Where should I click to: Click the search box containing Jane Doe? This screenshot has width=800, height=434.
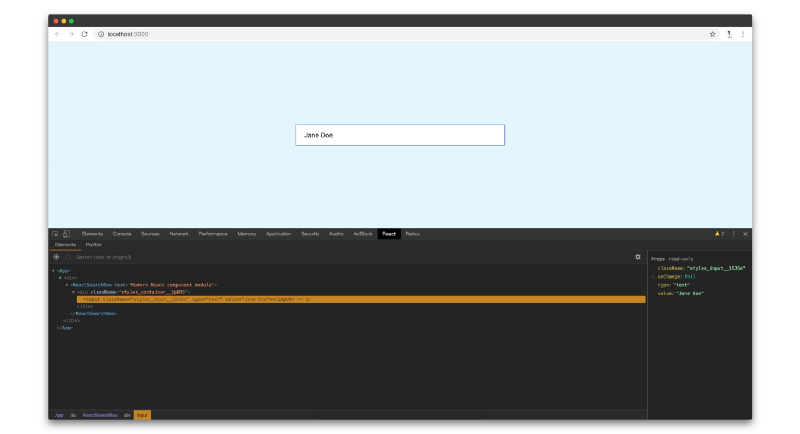(399, 135)
